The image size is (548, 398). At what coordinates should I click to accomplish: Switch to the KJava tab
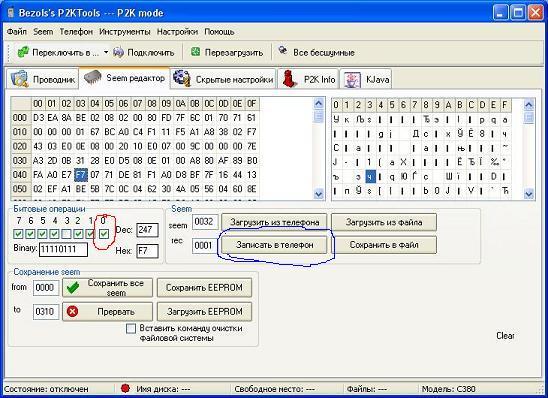(x=366, y=79)
